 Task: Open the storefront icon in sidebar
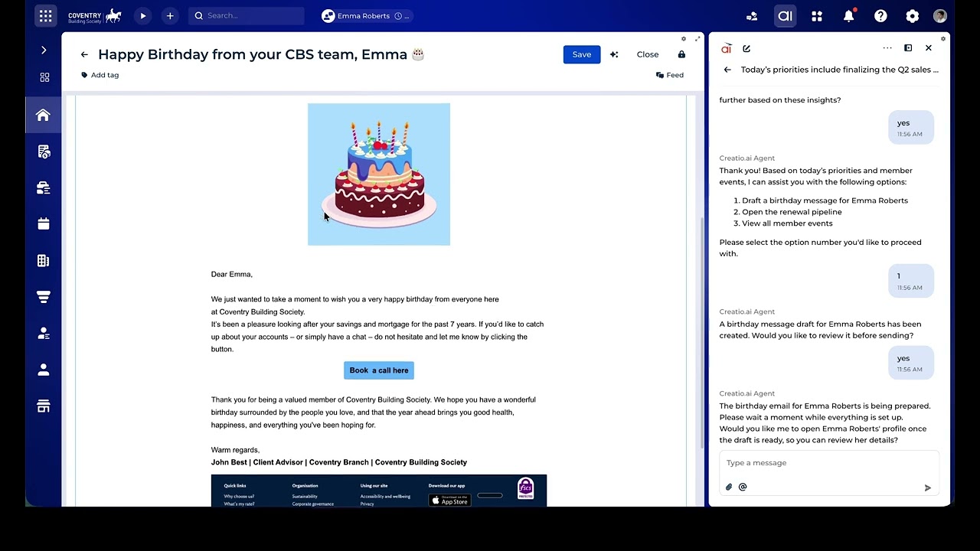[x=44, y=406]
